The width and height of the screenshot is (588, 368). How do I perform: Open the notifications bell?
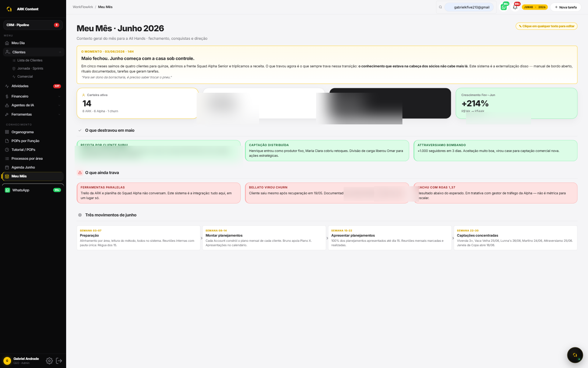[x=515, y=7]
